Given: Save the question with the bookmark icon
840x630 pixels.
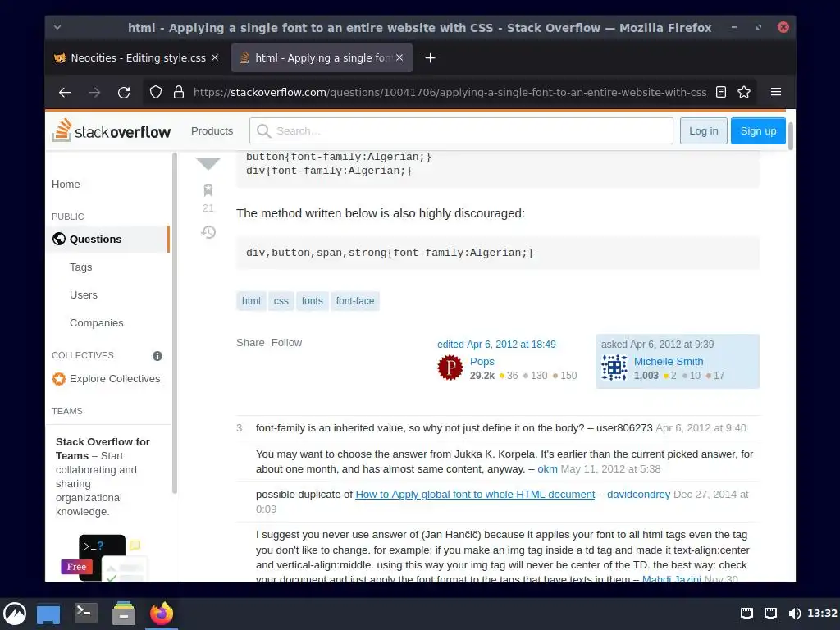Looking at the screenshot, I should click(x=208, y=189).
